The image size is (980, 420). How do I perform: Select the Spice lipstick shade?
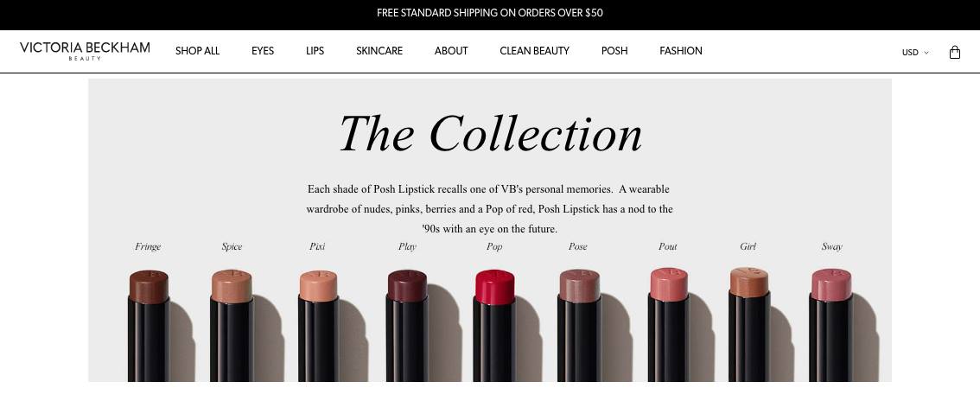(232, 325)
